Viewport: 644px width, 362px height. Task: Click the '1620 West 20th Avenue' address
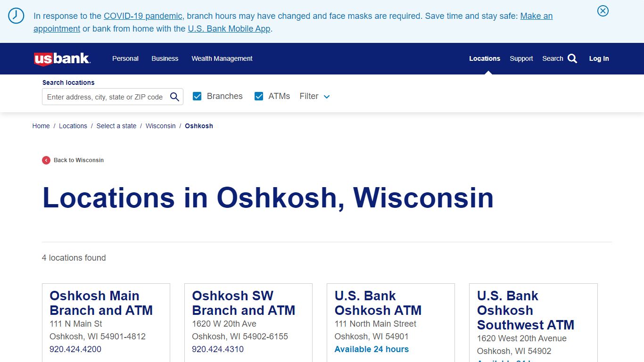(522, 338)
